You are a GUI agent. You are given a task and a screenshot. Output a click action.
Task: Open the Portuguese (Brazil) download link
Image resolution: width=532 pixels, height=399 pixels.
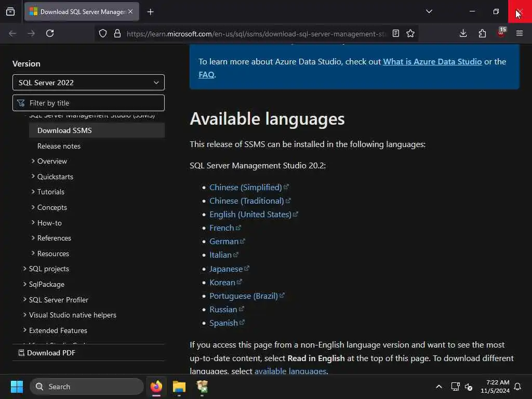pyautogui.click(x=247, y=296)
